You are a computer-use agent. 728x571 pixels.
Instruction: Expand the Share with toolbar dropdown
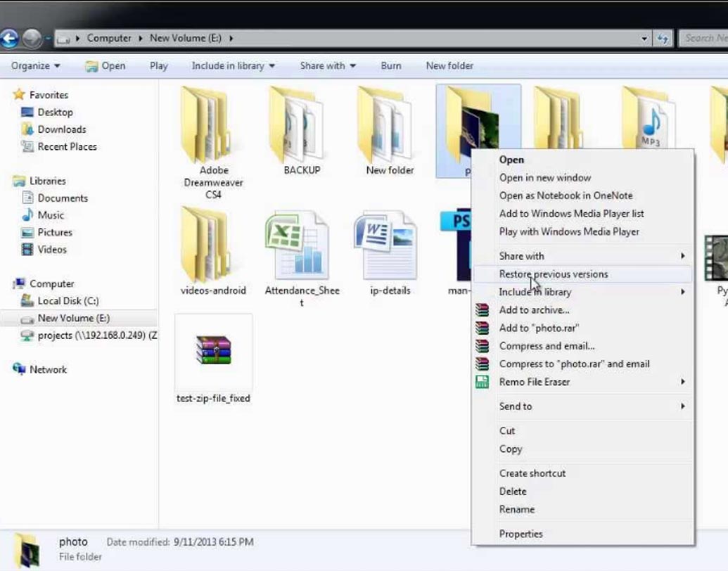click(x=328, y=66)
